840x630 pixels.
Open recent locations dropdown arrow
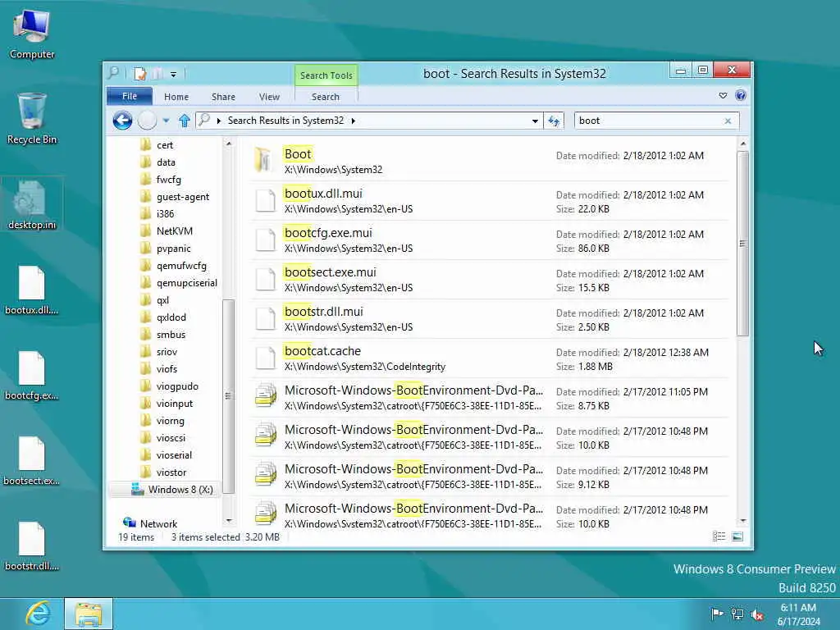click(x=166, y=121)
